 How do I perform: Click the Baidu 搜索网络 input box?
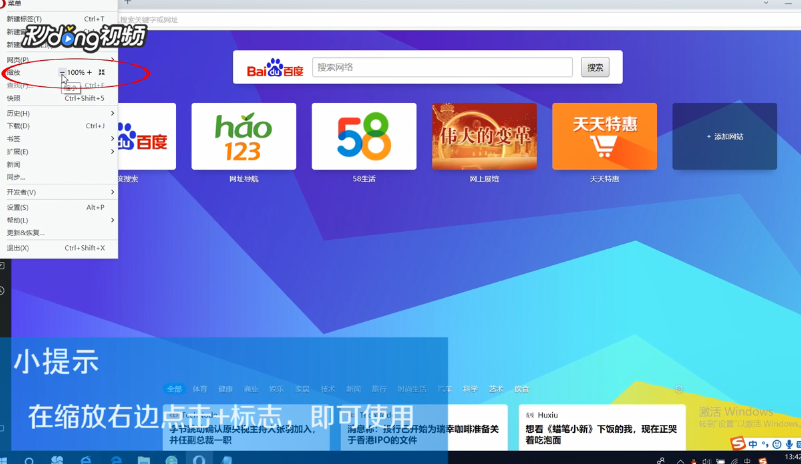442,67
